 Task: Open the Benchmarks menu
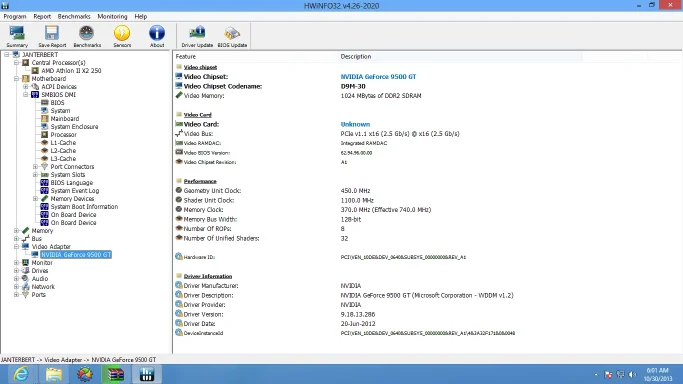coord(74,17)
